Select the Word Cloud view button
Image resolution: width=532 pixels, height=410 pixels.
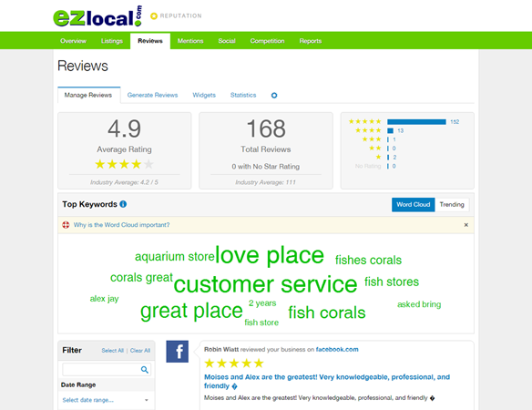pos(414,205)
